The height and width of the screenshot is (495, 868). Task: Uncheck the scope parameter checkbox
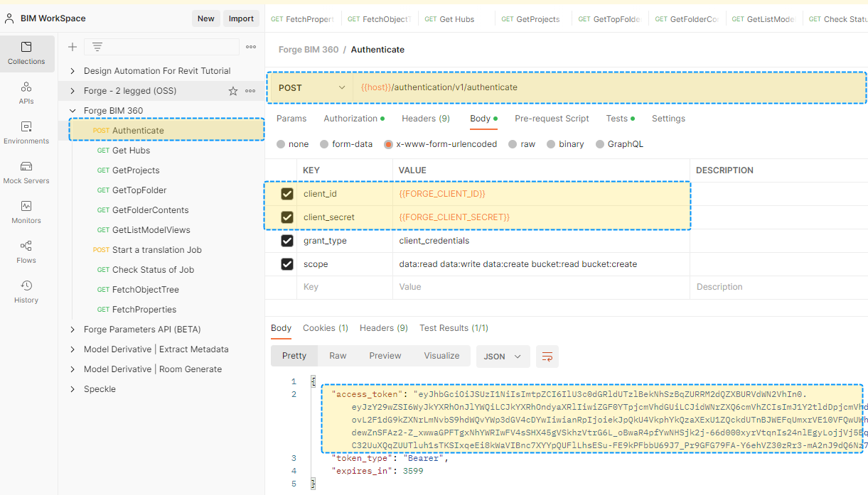(287, 264)
